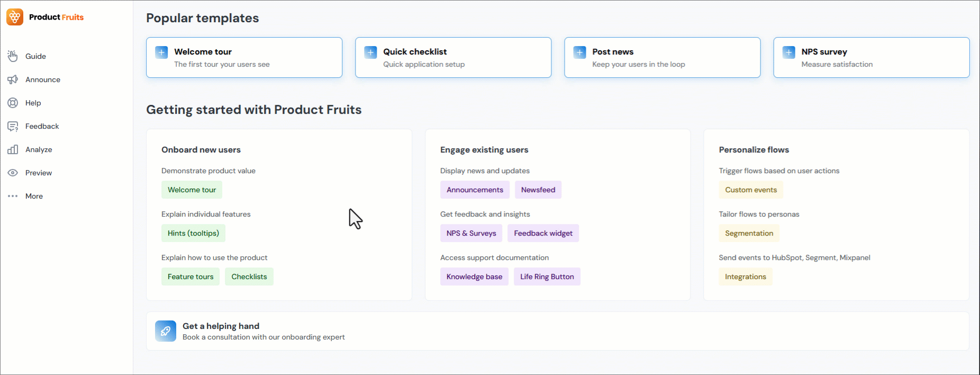Viewport: 980px width, 375px height.
Task: Open More via the ellipsis icon
Action: [x=13, y=196]
